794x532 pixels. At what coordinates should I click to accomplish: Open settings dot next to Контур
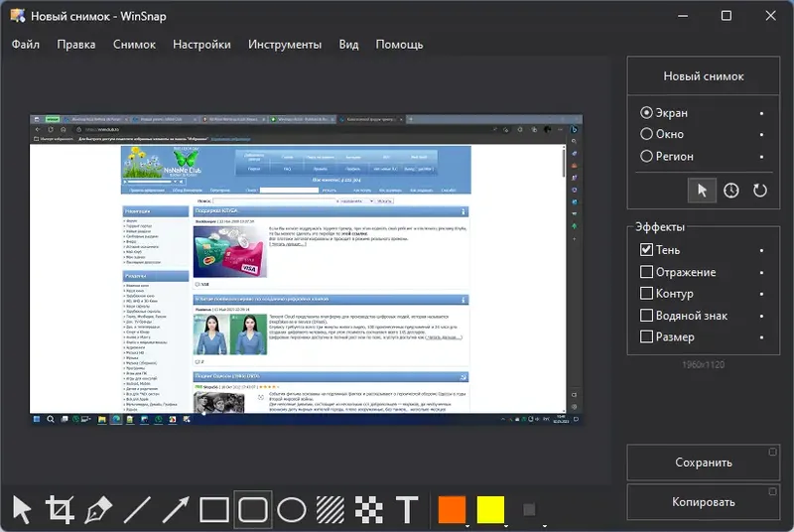[761, 294]
